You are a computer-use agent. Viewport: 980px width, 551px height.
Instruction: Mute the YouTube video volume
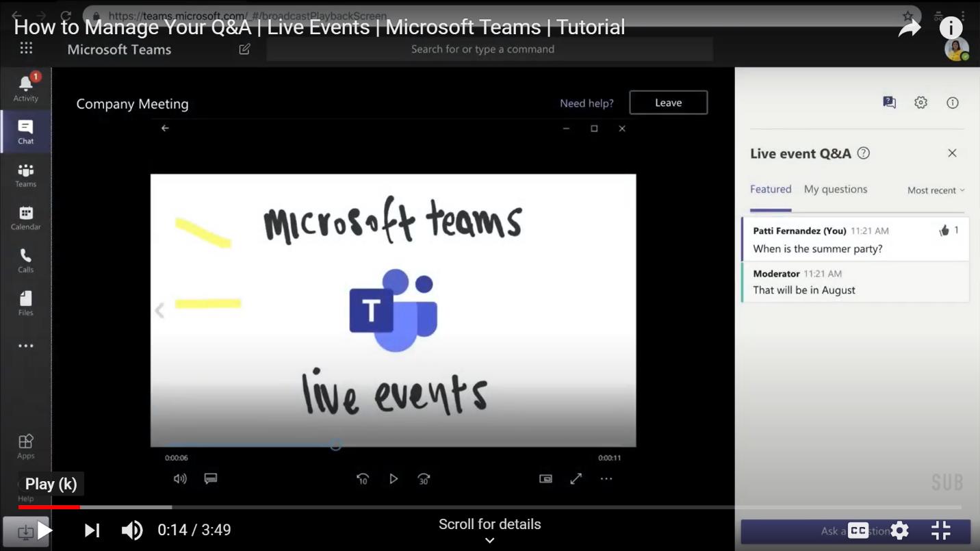(x=132, y=530)
